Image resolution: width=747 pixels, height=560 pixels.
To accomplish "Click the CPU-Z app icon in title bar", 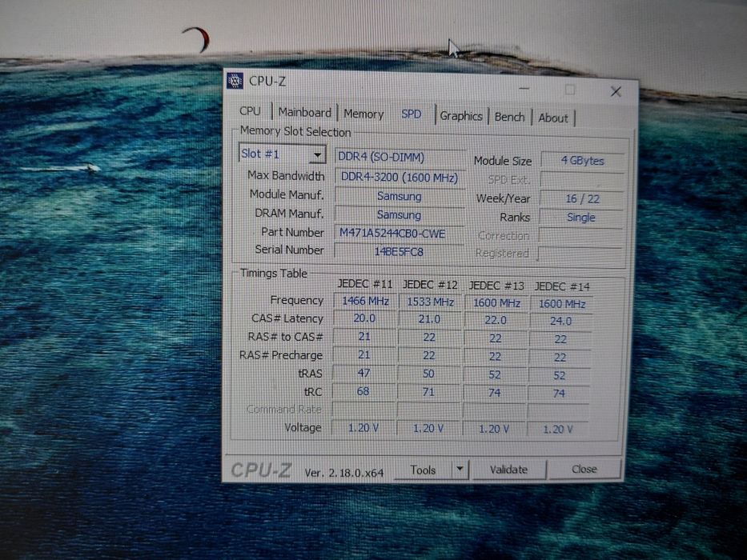I will click(x=235, y=81).
